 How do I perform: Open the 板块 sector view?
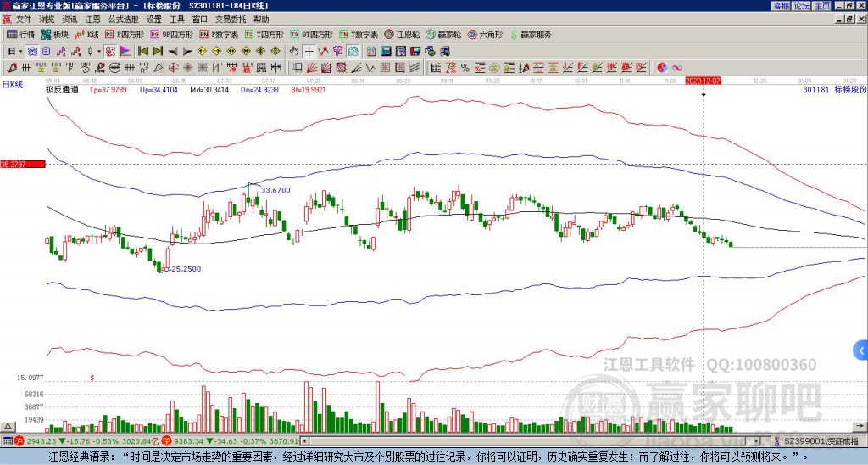tap(54, 34)
